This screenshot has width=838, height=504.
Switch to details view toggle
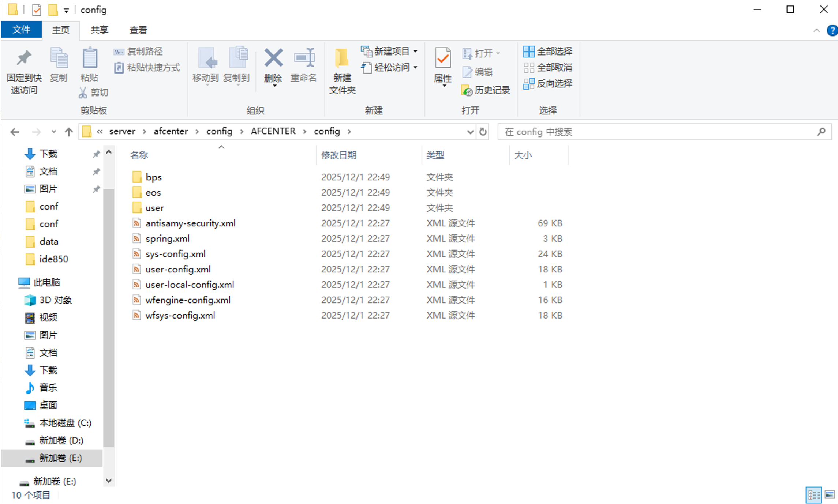pos(813,495)
